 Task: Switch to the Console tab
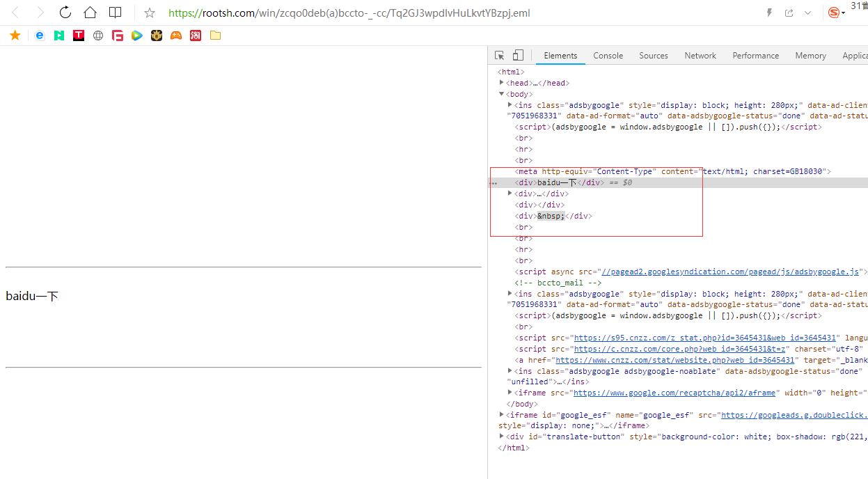608,56
